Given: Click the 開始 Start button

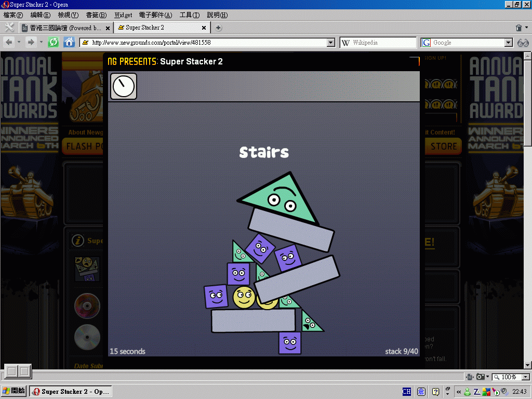Looking at the screenshot, I should [x=14, y=391].
